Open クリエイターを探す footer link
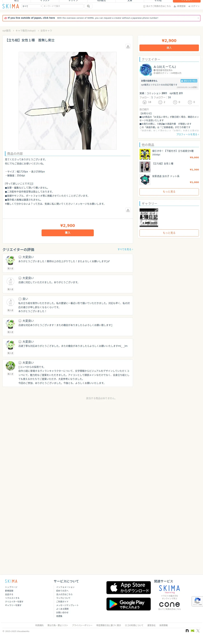Screen dimensions: 203x644 point(14,602)
